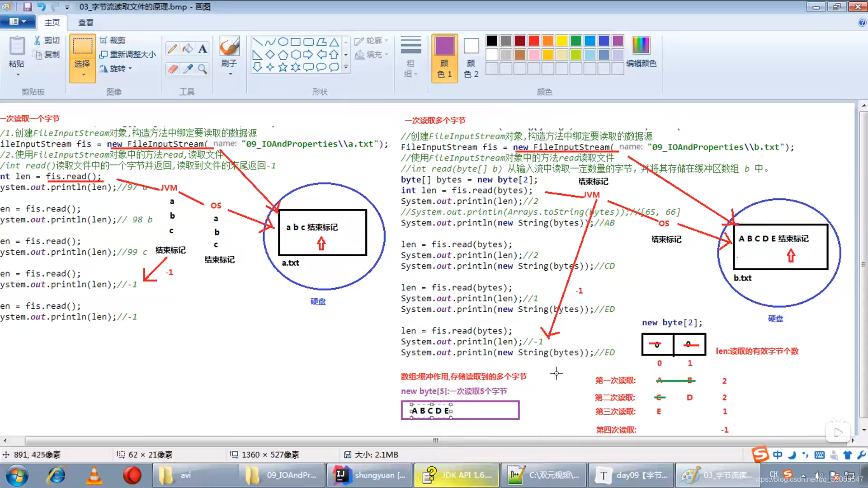This screenshot has height=488, width=868.
Task: Activate Color 1 foreground selector
Action: pos(444,58)
